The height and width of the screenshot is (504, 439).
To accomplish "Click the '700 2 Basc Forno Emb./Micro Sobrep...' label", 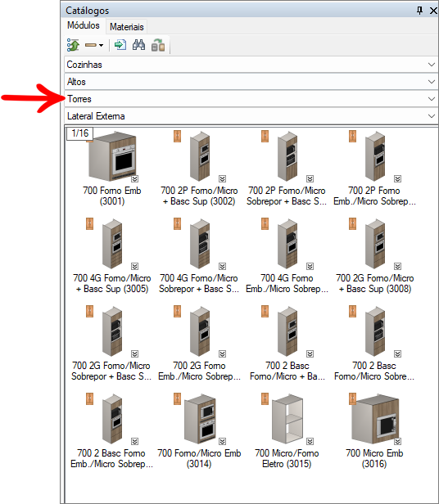I will (x=111, y=459).
